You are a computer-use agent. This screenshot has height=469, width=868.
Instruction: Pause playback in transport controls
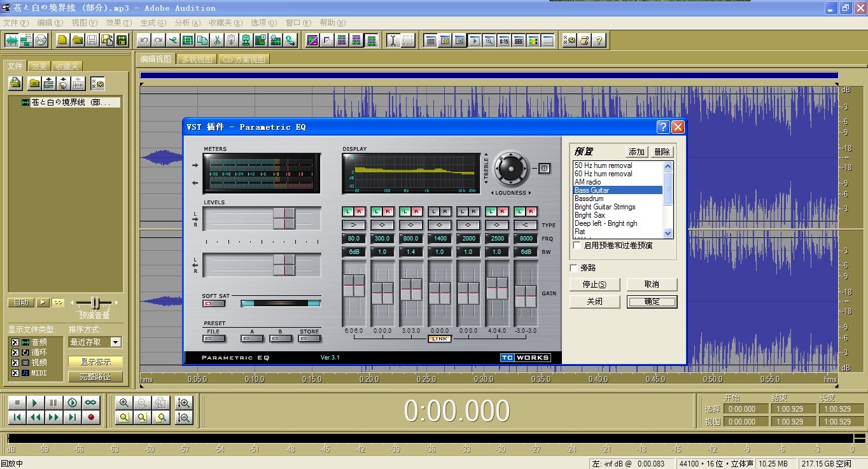click(x=54, y=403)
